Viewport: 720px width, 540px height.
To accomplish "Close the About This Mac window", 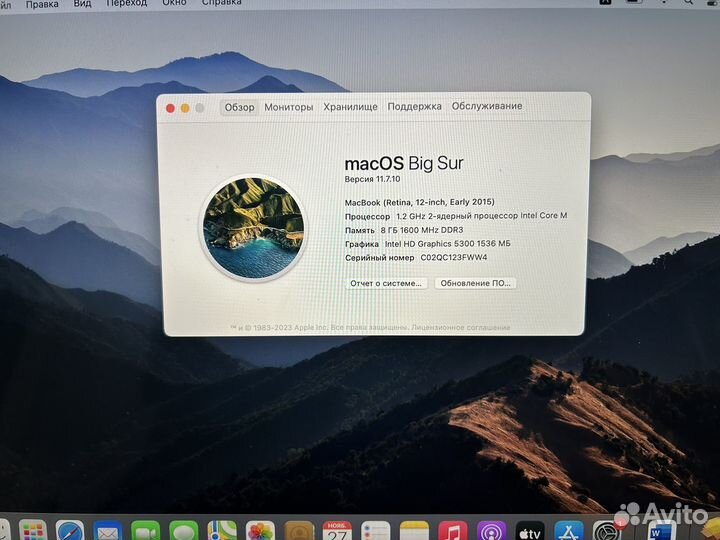I will point(170,108).
